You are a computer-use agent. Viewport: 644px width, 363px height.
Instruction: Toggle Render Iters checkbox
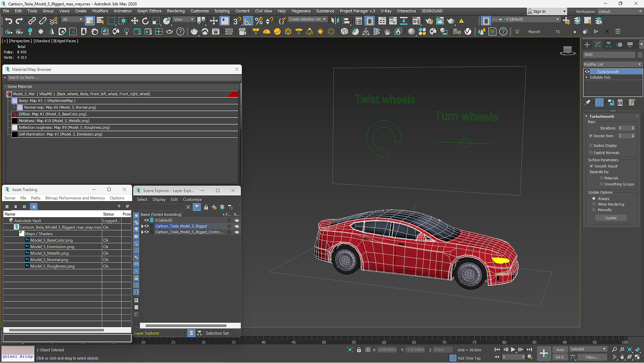[x=591, y=136]
